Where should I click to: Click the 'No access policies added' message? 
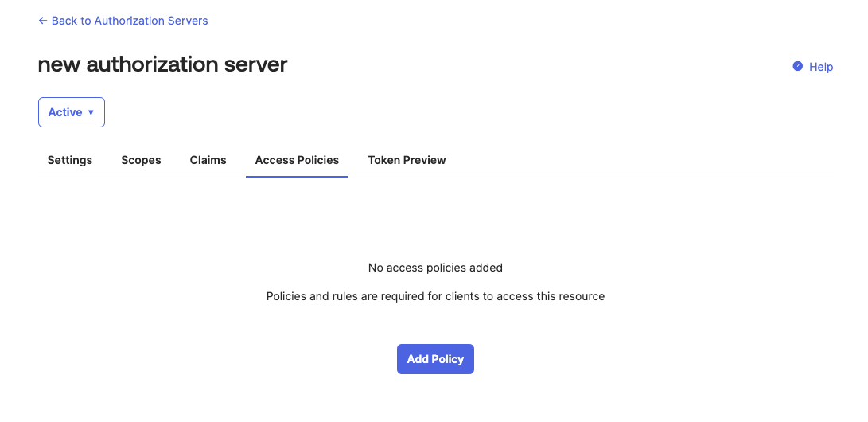coord(435,268)
